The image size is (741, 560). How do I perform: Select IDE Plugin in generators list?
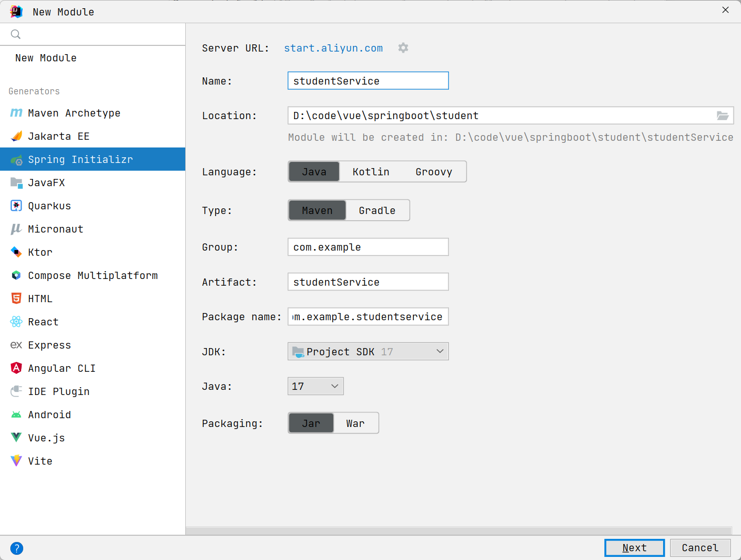point(93,391)
